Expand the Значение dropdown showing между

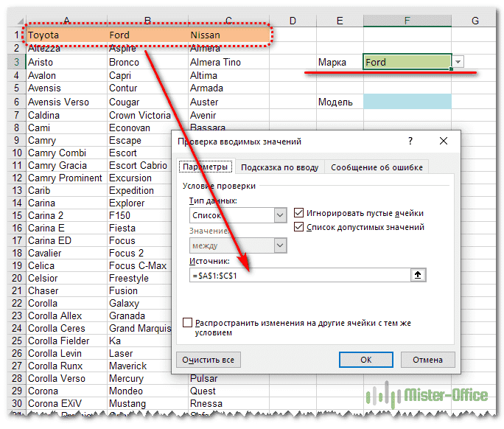[279, 245]
